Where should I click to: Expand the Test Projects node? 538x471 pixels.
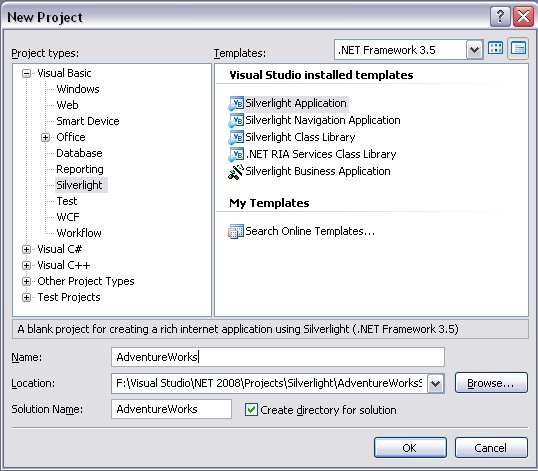[x=26, y=297]
